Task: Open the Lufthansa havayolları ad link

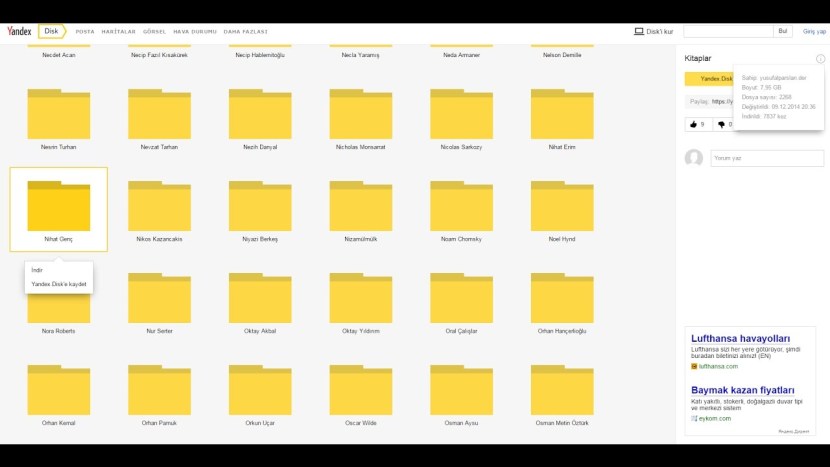Action: (740, 339)
